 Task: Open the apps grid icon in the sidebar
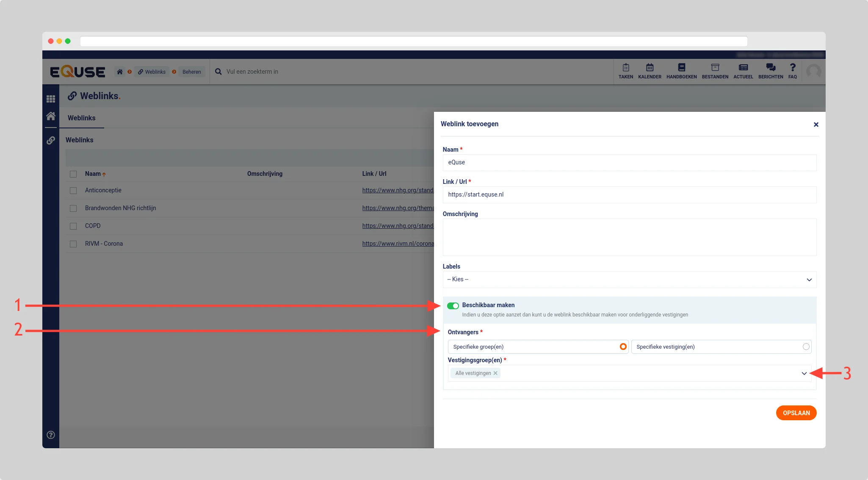coord(51,99)
